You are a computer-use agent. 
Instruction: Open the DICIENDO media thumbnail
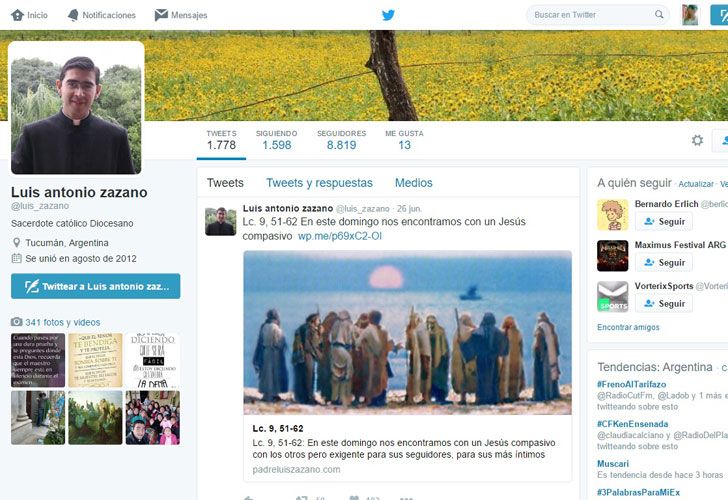153,360
